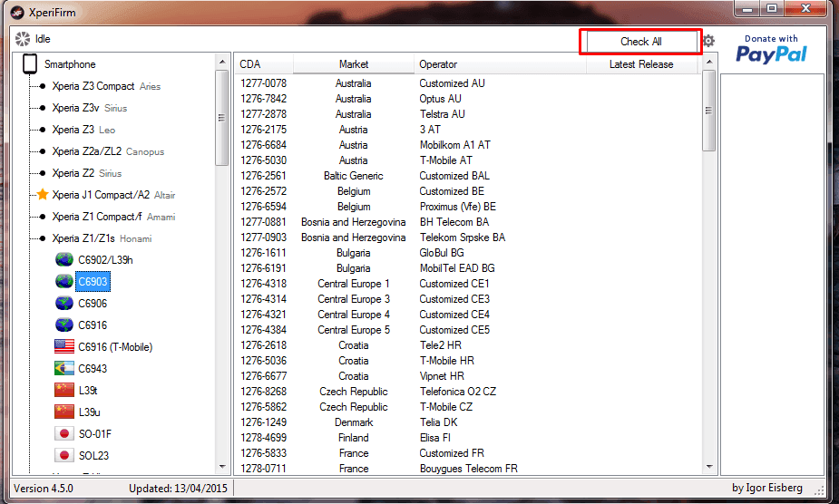Click the US flag for C6916 (T-Mobile)
The image size is (839, 504).
coord(64,346)
